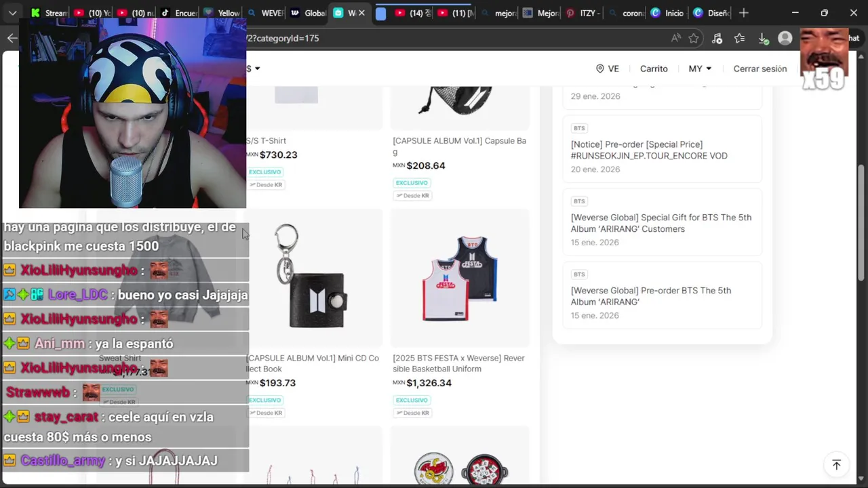Image resolution: width=868 pixels, height=488 pixels.
Task: Click the read aloud icon in address bar
Action: [675, 39]
